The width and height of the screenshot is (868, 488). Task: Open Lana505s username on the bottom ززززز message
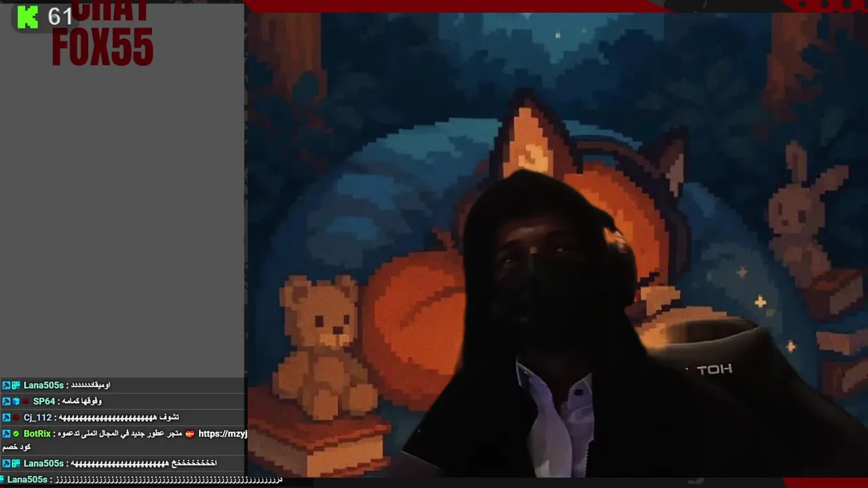click(x=27, y=480)
